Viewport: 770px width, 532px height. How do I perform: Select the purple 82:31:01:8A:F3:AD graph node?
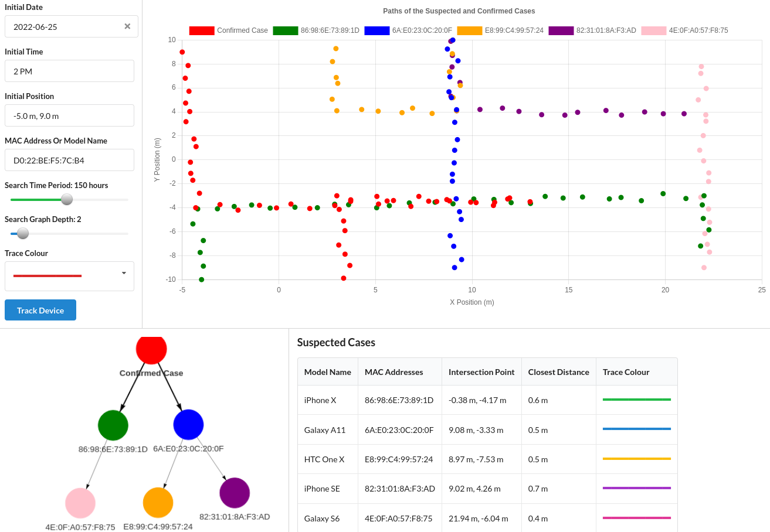[x=235, y=493]
